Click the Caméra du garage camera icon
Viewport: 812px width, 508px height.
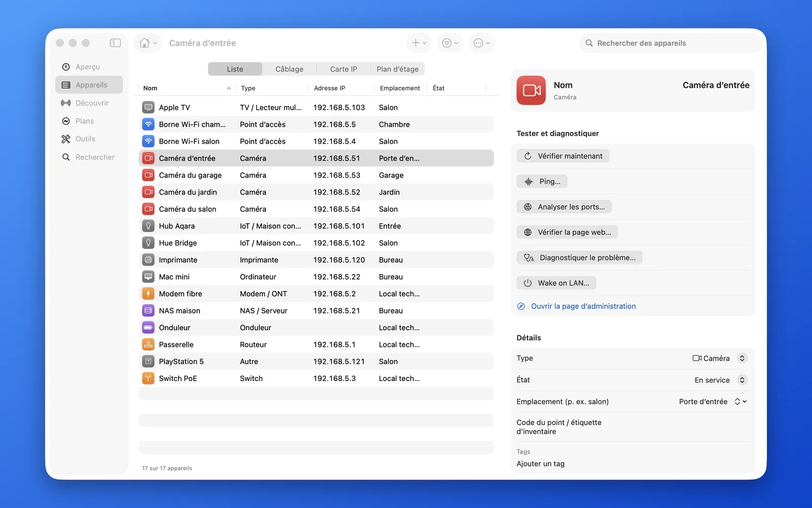tap(148, 175)
